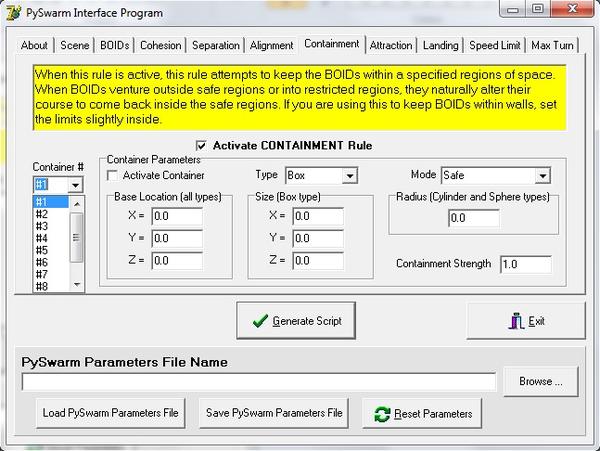Click the Parameters File Name text field
This screenshot has width=600, height=451.
pyautogui.click(x=259, y=382)
